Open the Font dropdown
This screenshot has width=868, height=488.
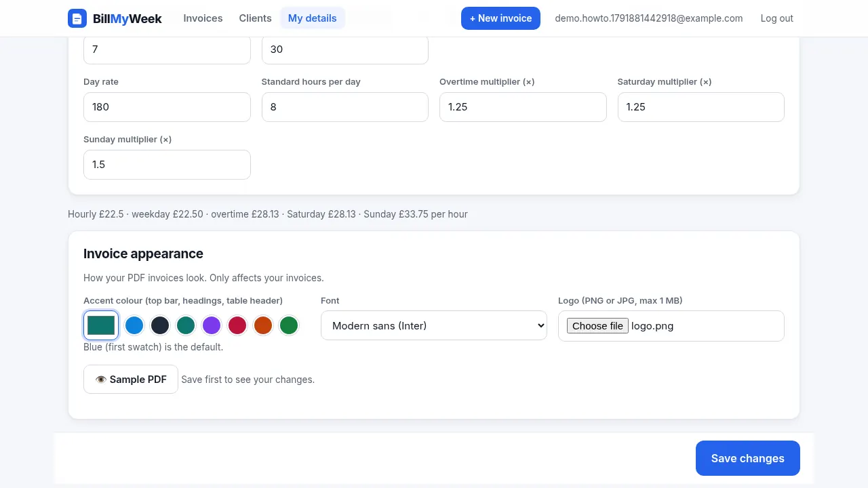click(x=434, y=325)
